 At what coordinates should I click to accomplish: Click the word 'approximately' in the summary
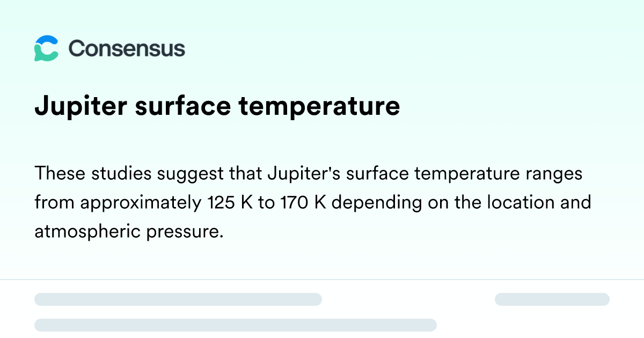tap(140, 204)
